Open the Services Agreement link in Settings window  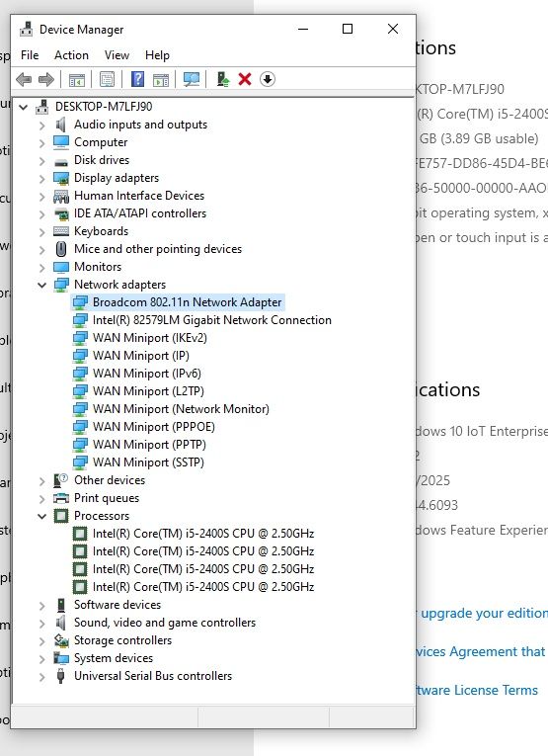click(482, 652)
